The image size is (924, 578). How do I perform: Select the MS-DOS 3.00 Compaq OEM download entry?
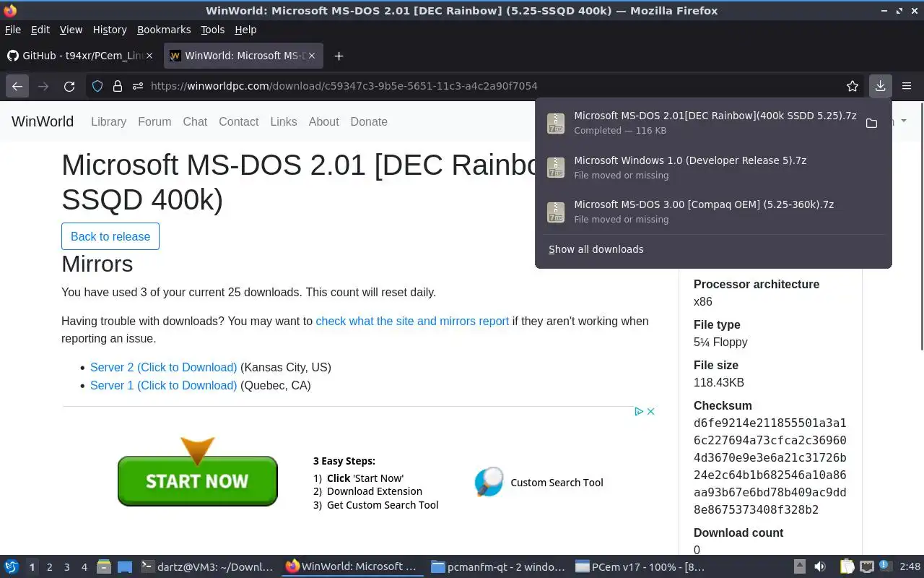click(713, 212)
